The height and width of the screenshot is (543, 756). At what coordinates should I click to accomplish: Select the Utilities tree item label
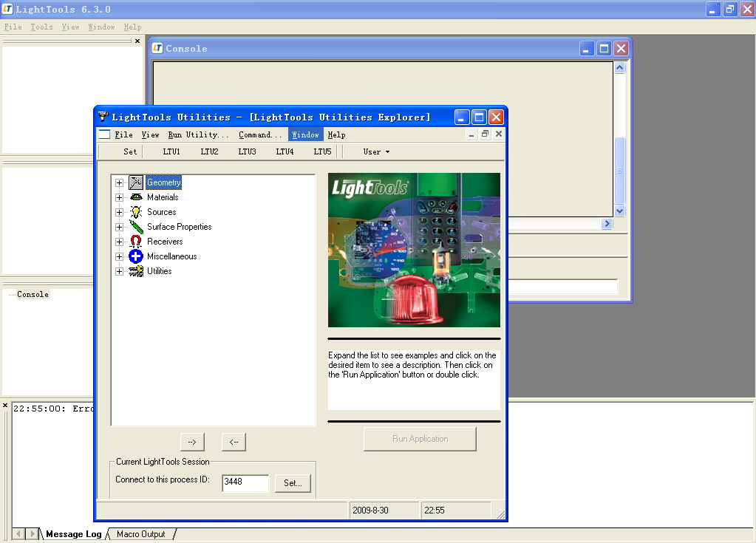click(160, 271)
